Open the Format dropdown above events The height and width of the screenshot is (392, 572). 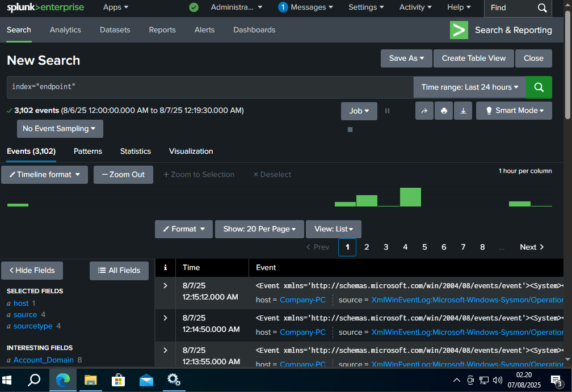tap(183, 229)
